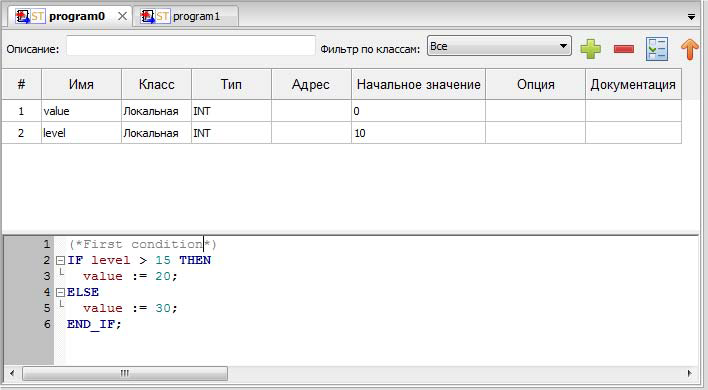The height and width of the screenshot is (390, 708).
Task: Collapse the IF block fold marker
Action: point(60,260)
